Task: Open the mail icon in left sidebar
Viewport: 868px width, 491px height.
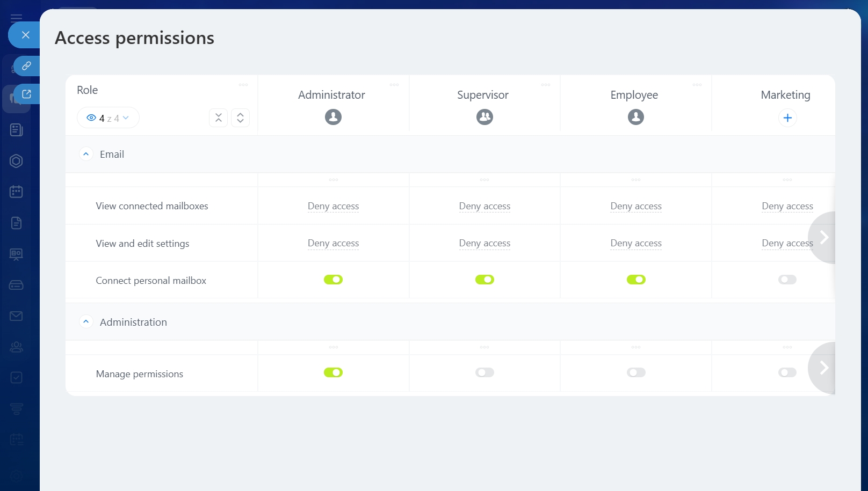Action: tap(16, 316)
